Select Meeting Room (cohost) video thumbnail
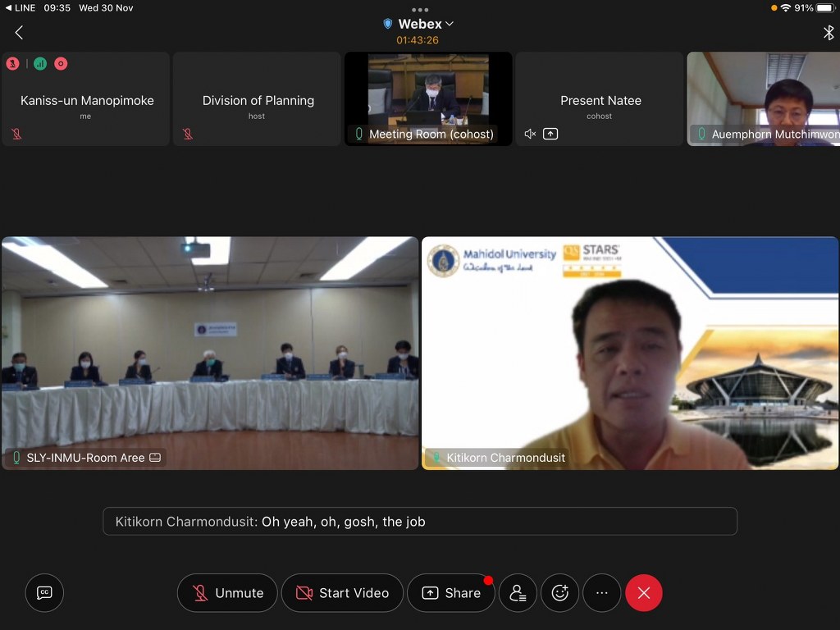This screenshot has width=840, height=630. point(428,98)
